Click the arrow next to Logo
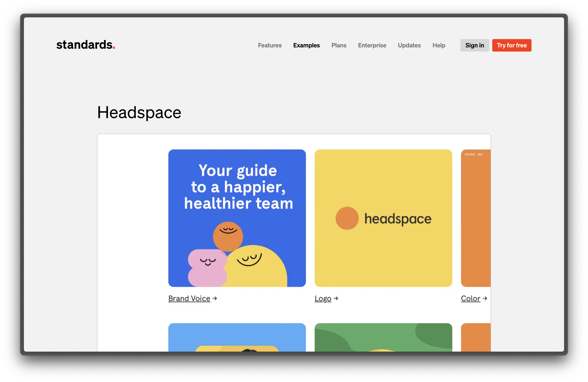This screenshot has height=382, width=588. pyautogui.click(x=336, y=298)
